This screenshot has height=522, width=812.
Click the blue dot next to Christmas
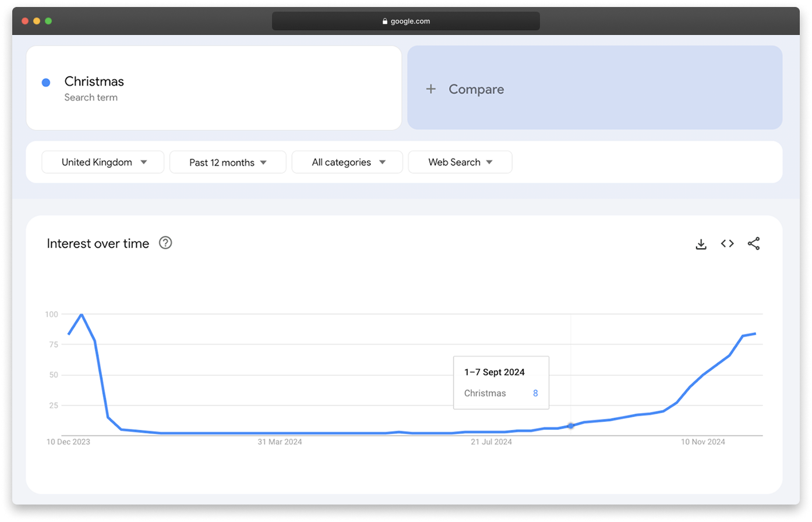(x=46, y=83)
